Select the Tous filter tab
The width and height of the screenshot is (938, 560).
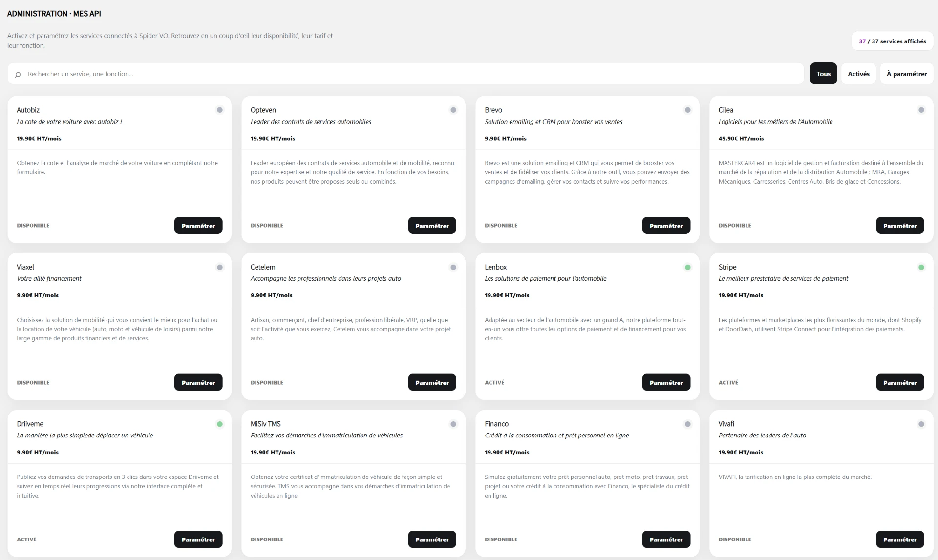pyautogui.click(x=823, y=74)
